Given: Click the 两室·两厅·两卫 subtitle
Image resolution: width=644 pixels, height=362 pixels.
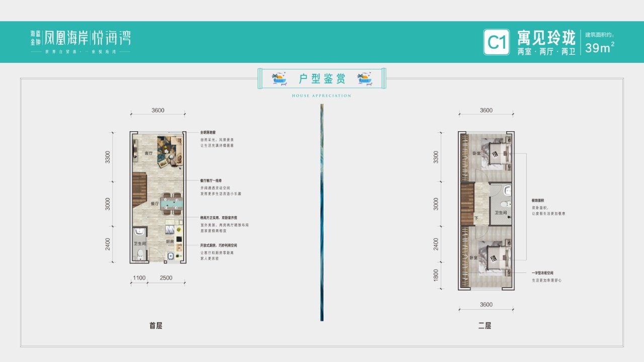Looking at the screenshot, I should click(546, 51).
